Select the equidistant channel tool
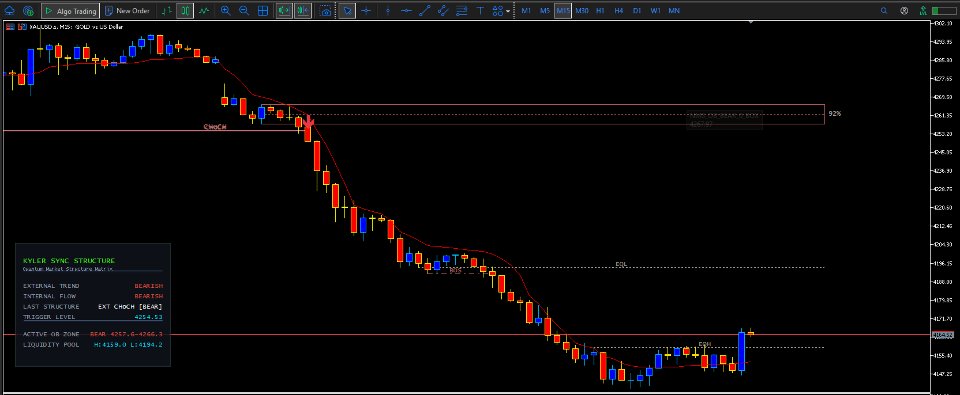 [443, 11]
